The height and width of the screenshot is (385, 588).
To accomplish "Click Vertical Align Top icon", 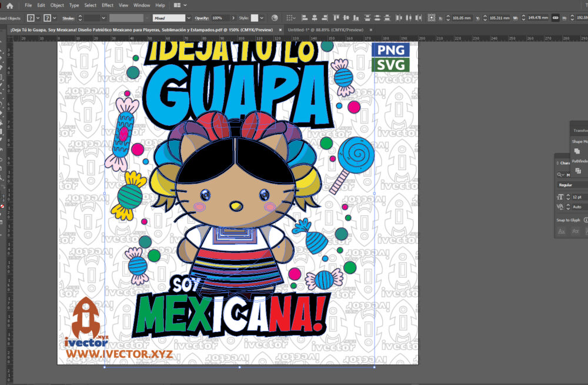I will [336, 18].
